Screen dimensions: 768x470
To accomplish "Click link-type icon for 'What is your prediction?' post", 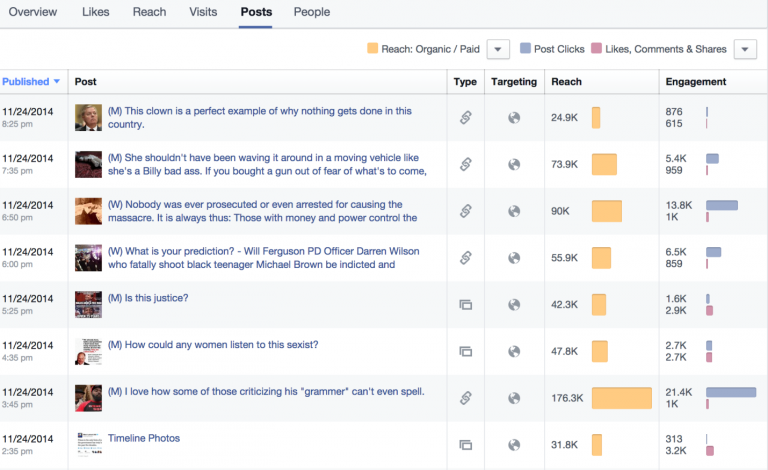I will [x=465, y=257].
